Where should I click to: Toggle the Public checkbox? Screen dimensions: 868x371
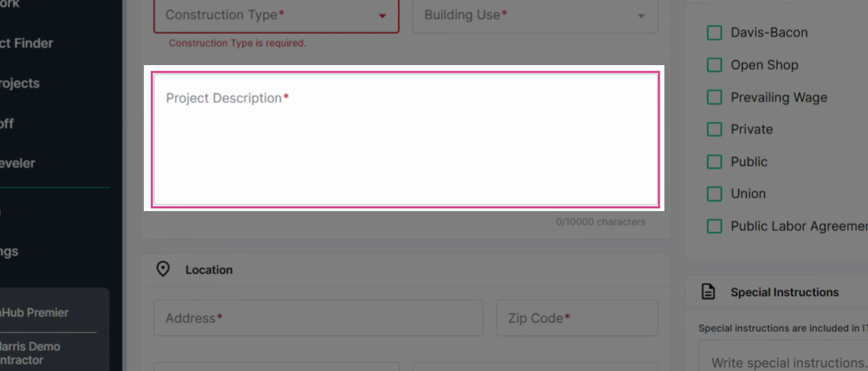point(714,162)
